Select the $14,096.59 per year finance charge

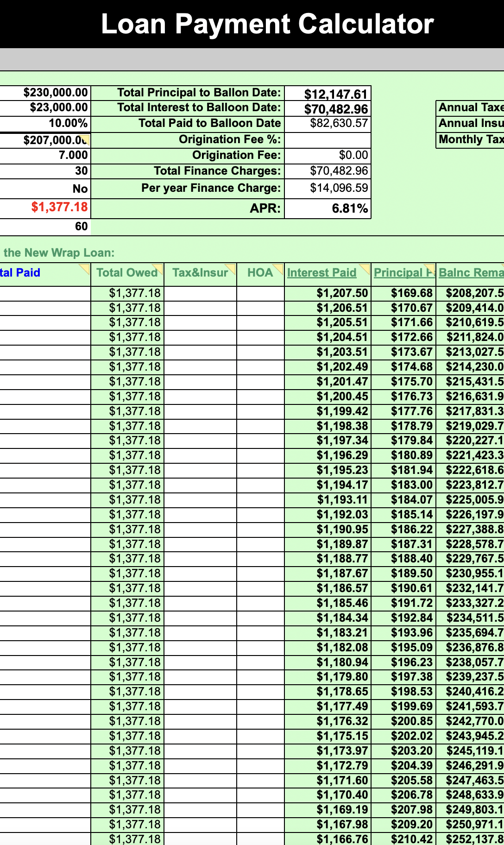point(328,188)
